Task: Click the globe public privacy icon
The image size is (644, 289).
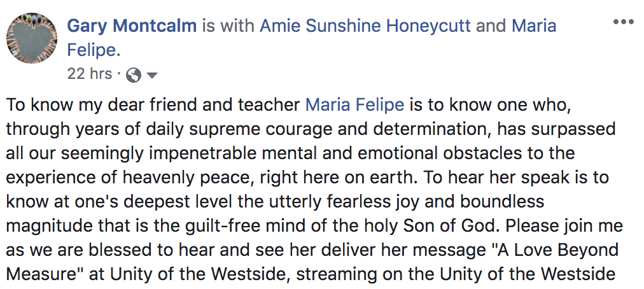Action: pyautogui.click(x=134, y=75)
